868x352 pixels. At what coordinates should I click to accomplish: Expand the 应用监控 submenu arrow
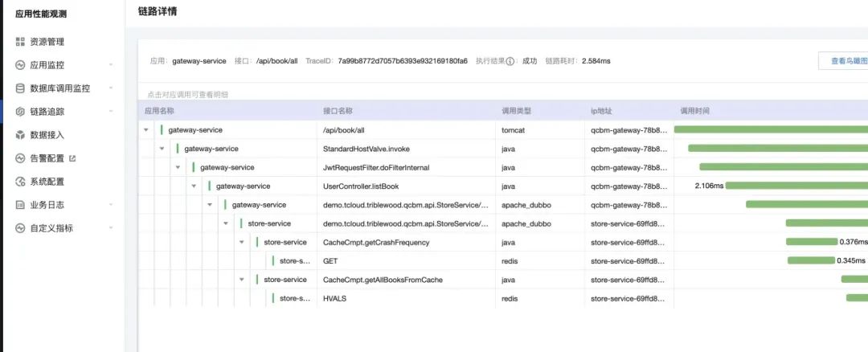tap(111, 65)
